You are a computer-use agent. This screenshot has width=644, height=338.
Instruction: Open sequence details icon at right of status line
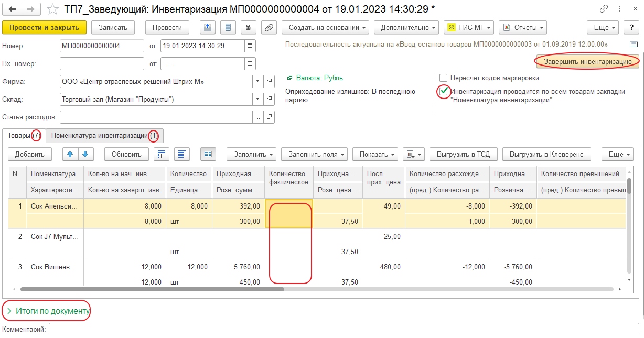634,45
